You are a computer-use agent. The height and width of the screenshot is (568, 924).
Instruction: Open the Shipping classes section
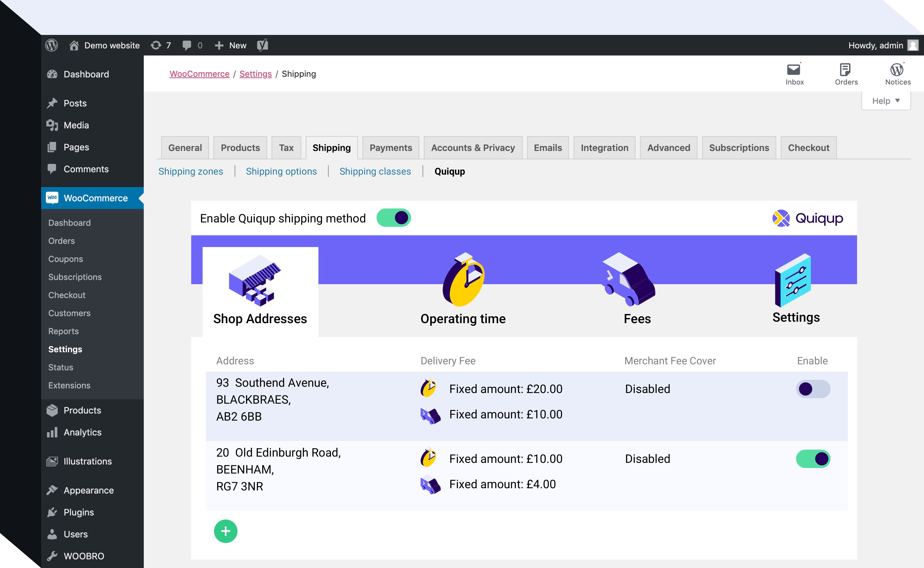pyautogui.click(x=375, y=171)
